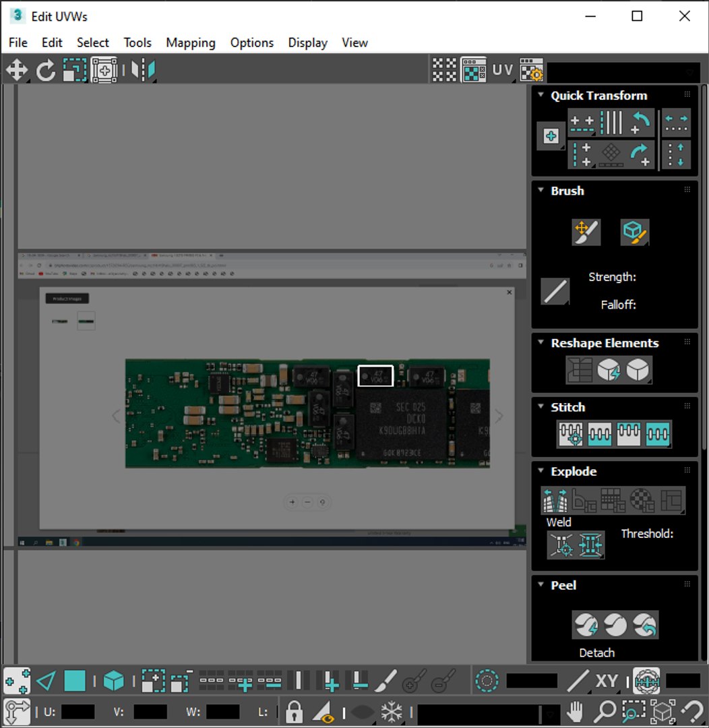
Task: Click Space Horizontally in Quick Transform
Action: (x=676, y=123)
